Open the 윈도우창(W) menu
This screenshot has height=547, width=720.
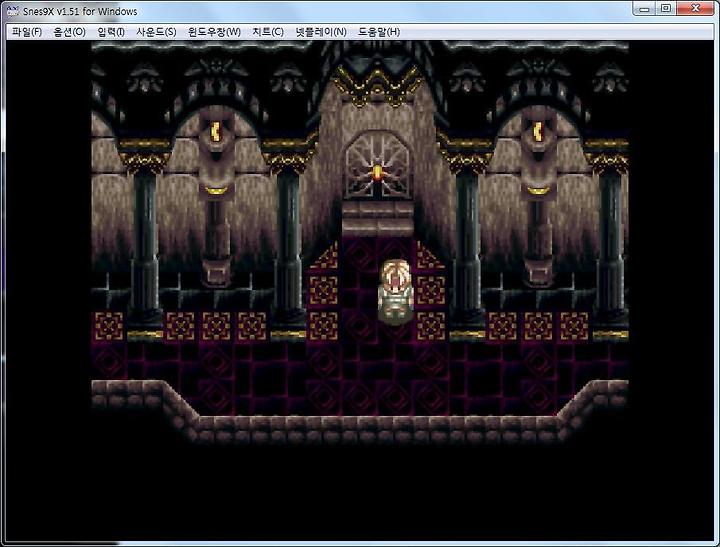coord(214,32)
